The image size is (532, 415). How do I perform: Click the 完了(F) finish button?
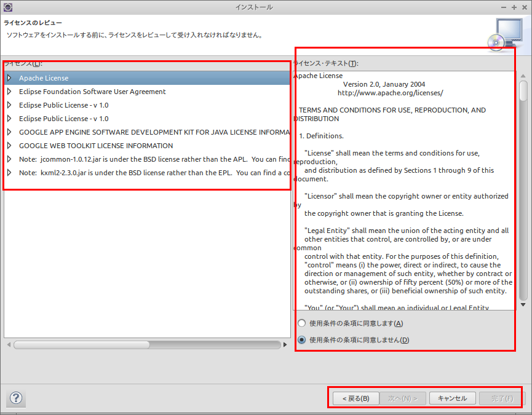coord(502,398)
